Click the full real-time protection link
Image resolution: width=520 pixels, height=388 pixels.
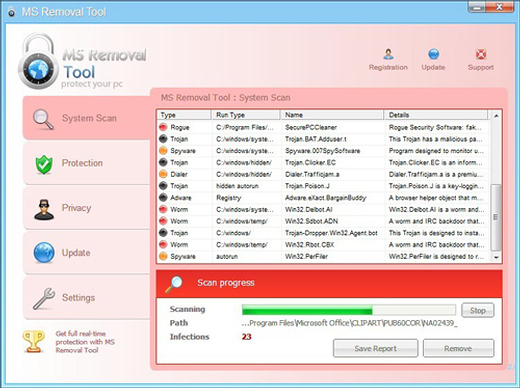tap(85, 342)
